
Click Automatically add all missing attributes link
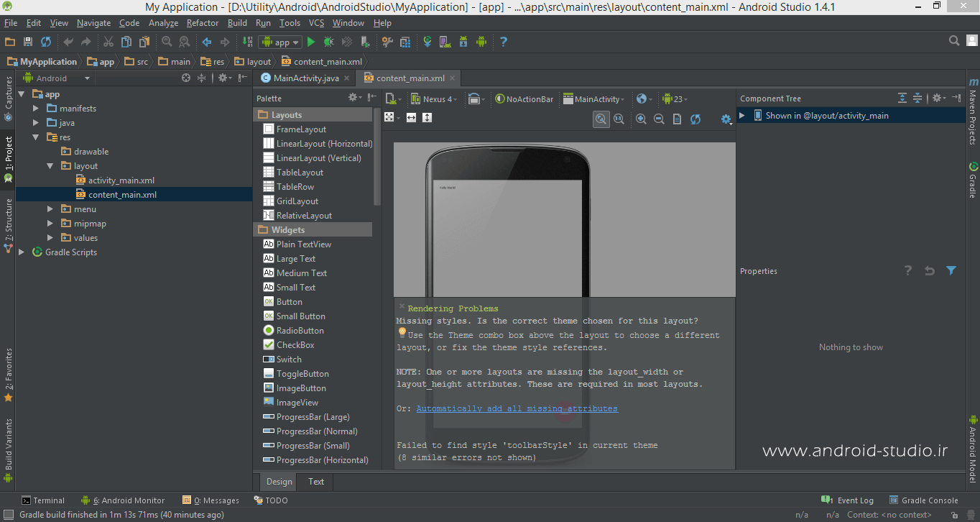click(517, 408)
